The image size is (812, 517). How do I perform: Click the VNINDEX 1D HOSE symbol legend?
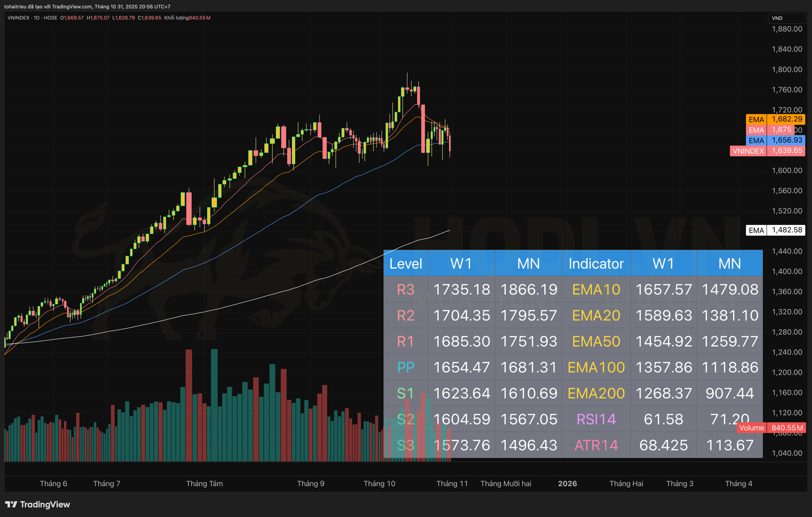point(32,18)
